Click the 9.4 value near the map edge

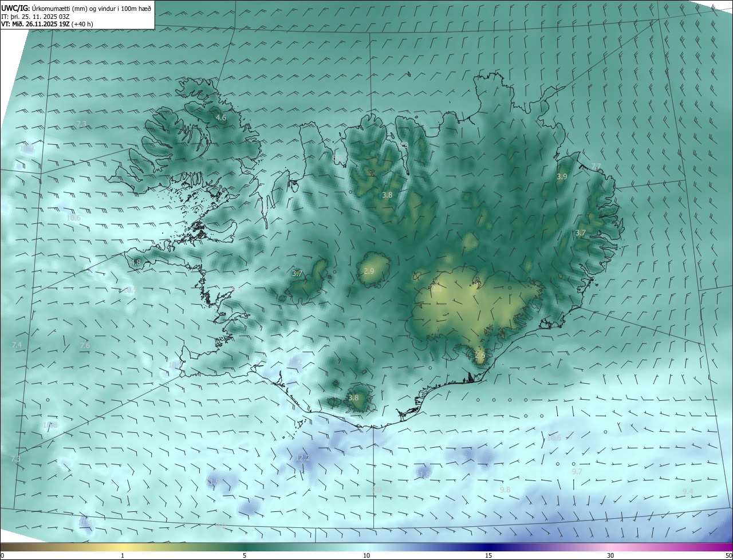[688, 492]
